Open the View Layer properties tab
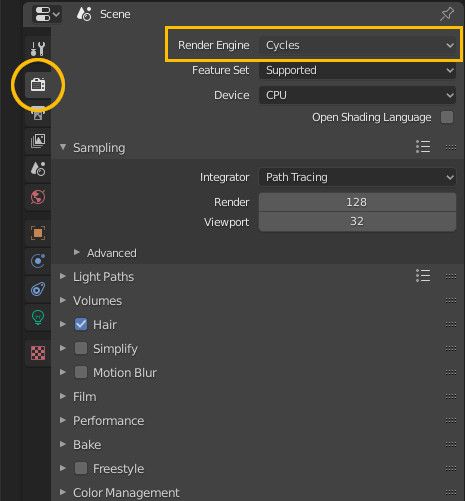 [x=38, y=141]
